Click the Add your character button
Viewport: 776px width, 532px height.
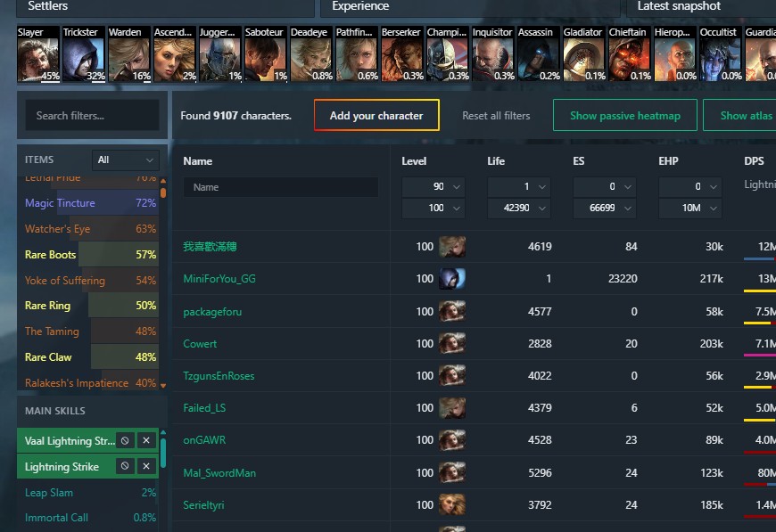click(x=376, y=116)
